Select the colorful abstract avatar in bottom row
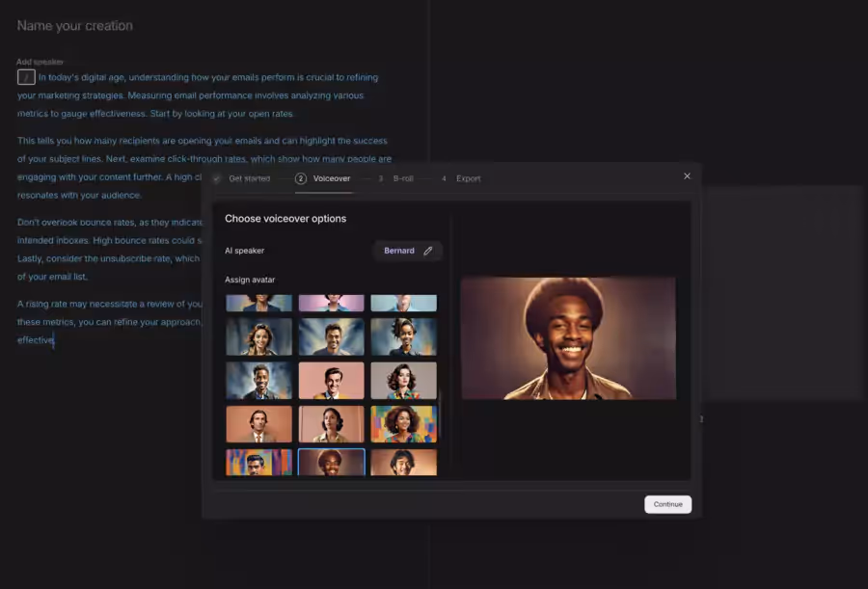868x589 pixels. 258,462
